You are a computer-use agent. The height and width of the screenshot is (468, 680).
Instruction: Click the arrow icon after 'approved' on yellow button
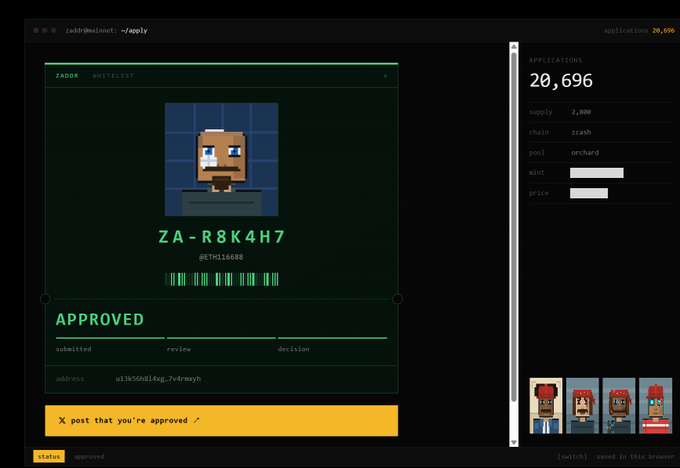pyautogui.click(x=196, y=420)
